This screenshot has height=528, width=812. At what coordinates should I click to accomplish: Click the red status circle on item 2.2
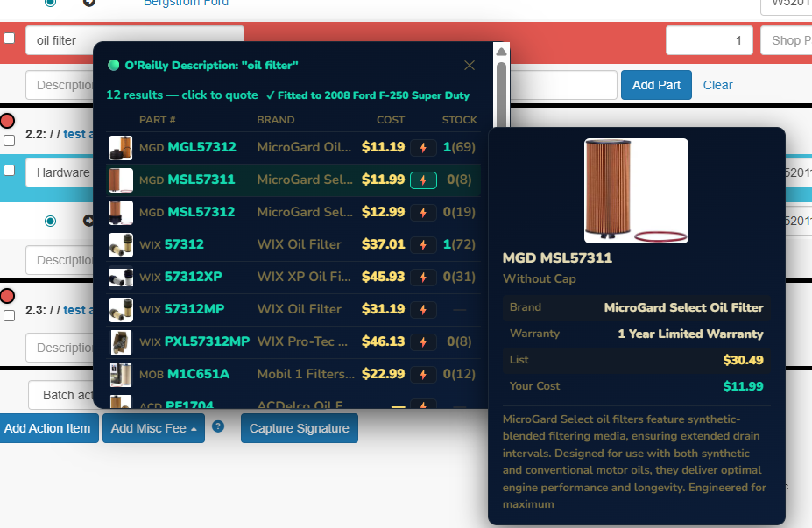tap(7, 121)
